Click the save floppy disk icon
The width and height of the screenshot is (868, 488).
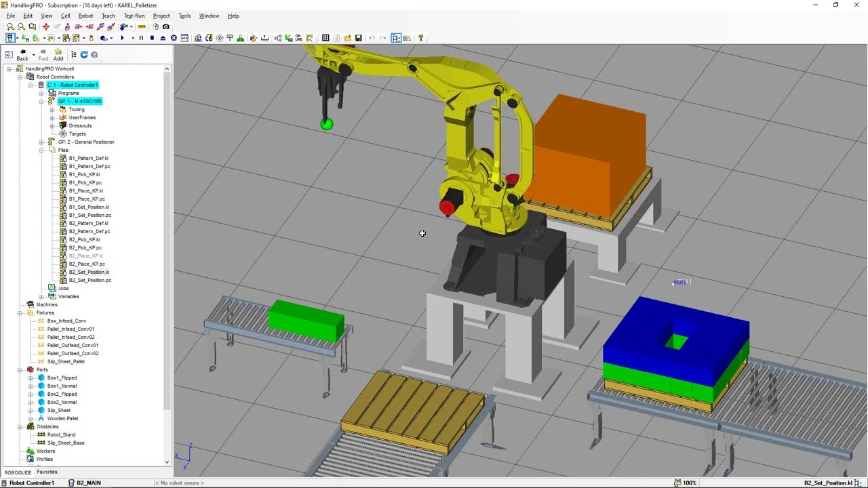point(358,38)
